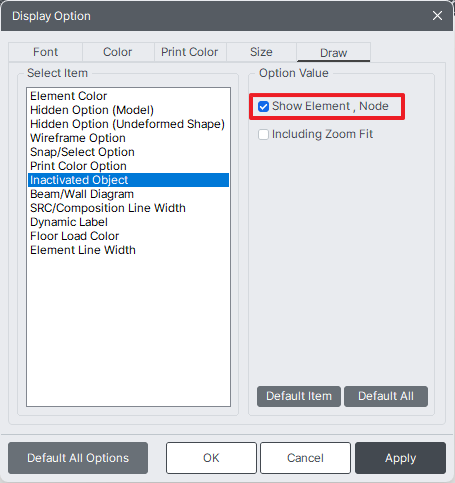Go to the Print Color tab

click(x=190, y=52)
